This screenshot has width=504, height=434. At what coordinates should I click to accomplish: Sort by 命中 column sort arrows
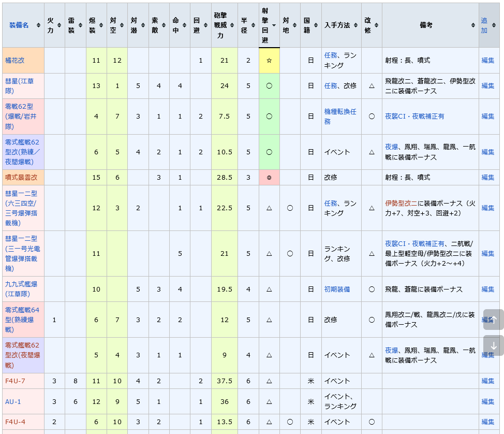pos(185,25)
